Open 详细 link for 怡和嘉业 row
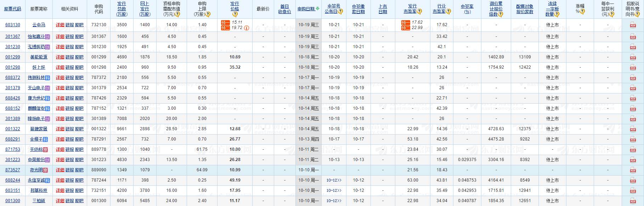The height and width of the screenshot is (206, 644). click(x=60, y=37)
